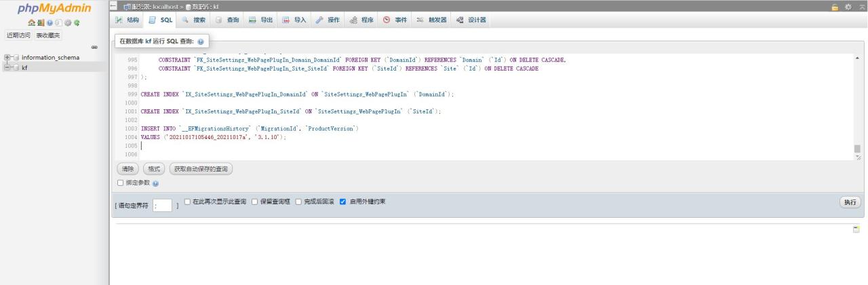
Task: Open the 程序 tab
Action: 361,20
